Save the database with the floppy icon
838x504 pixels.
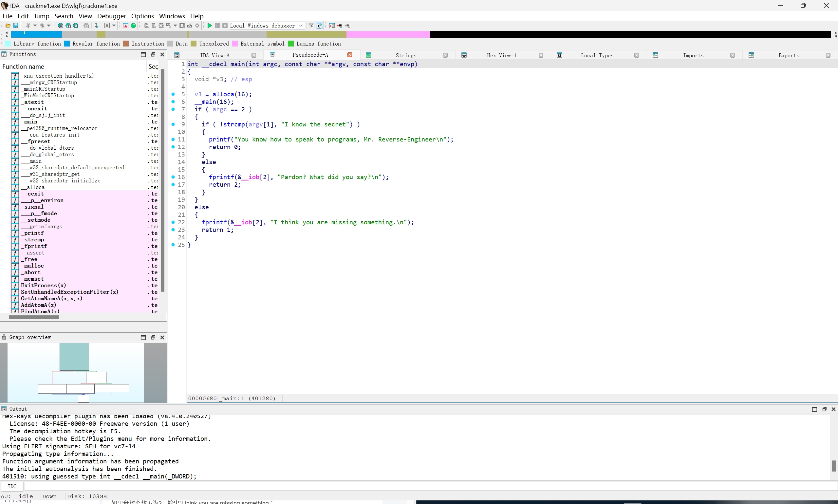tap(16, 26)
